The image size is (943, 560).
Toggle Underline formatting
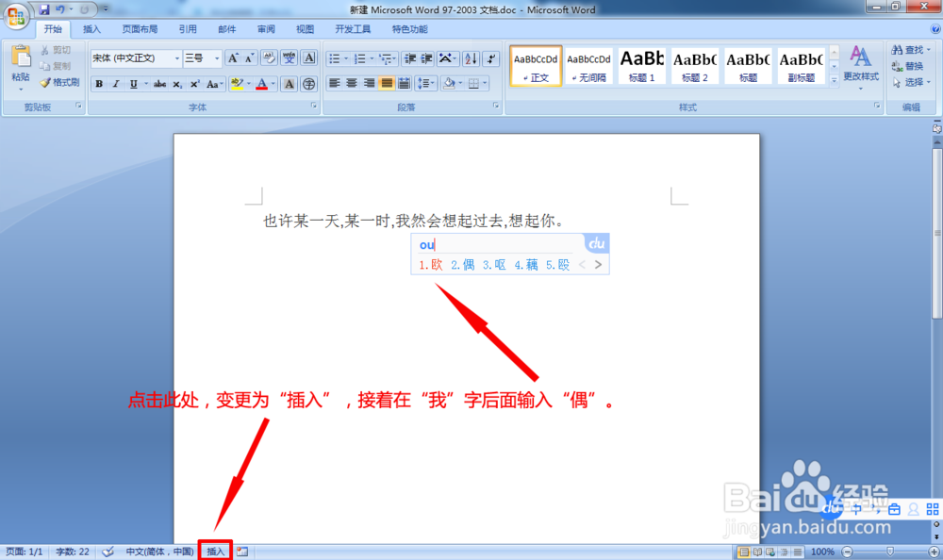point(133,84)
